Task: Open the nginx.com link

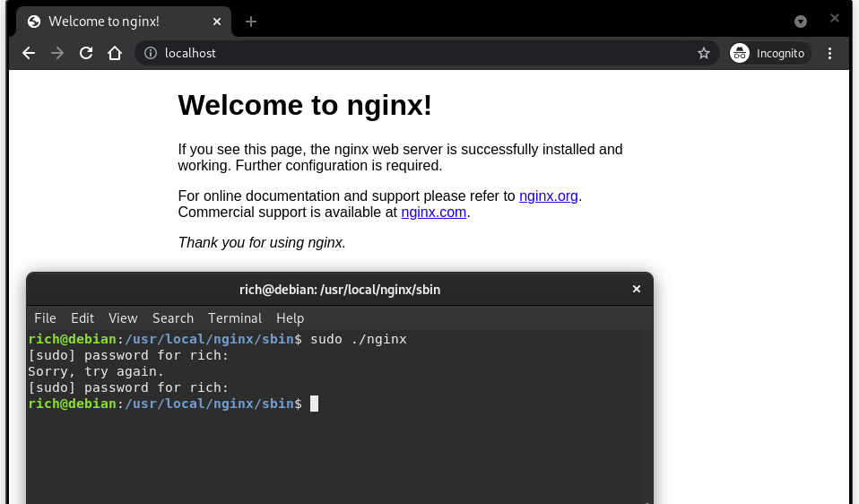Action: click(433, 213)
